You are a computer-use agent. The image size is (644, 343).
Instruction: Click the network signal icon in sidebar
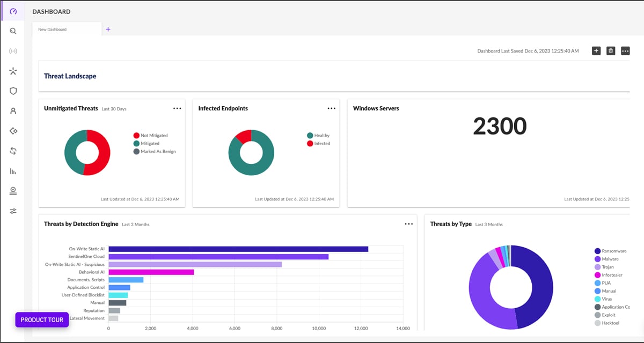12,50
